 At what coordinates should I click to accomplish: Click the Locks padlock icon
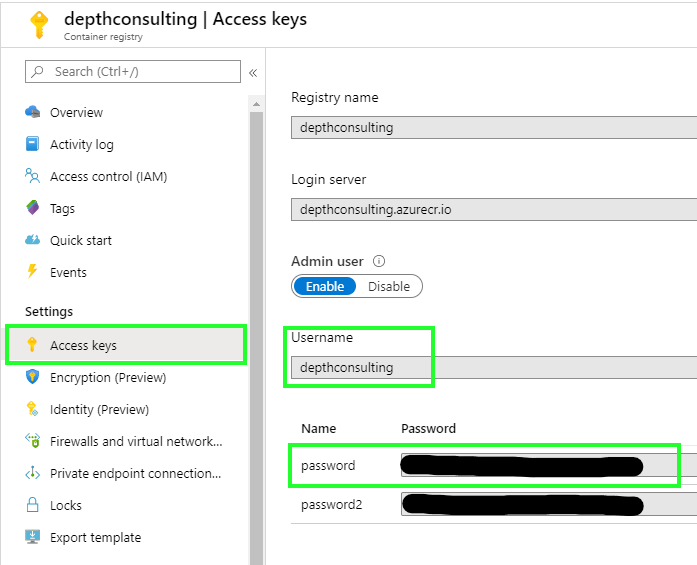coord(32,505)
